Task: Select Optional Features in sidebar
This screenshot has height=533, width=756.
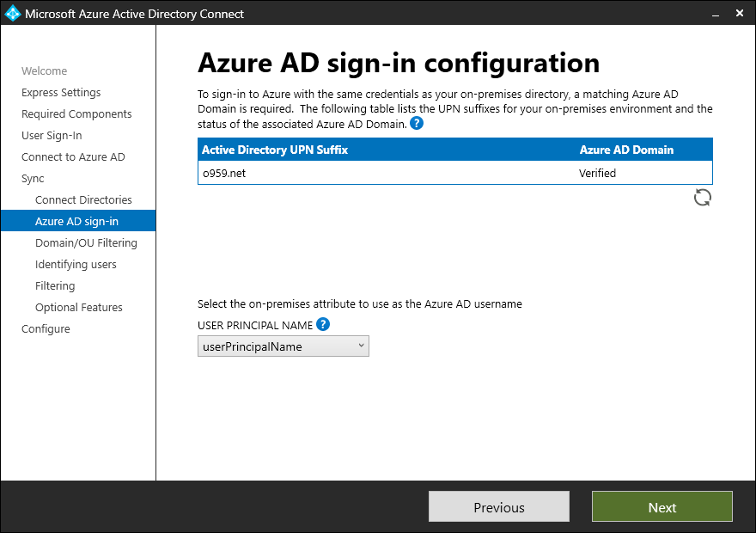Action: 78,307
